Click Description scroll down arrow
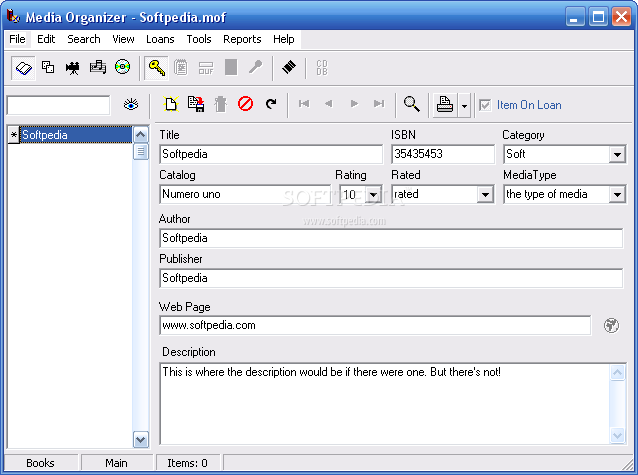638x475 pixels. click(617, 436)
